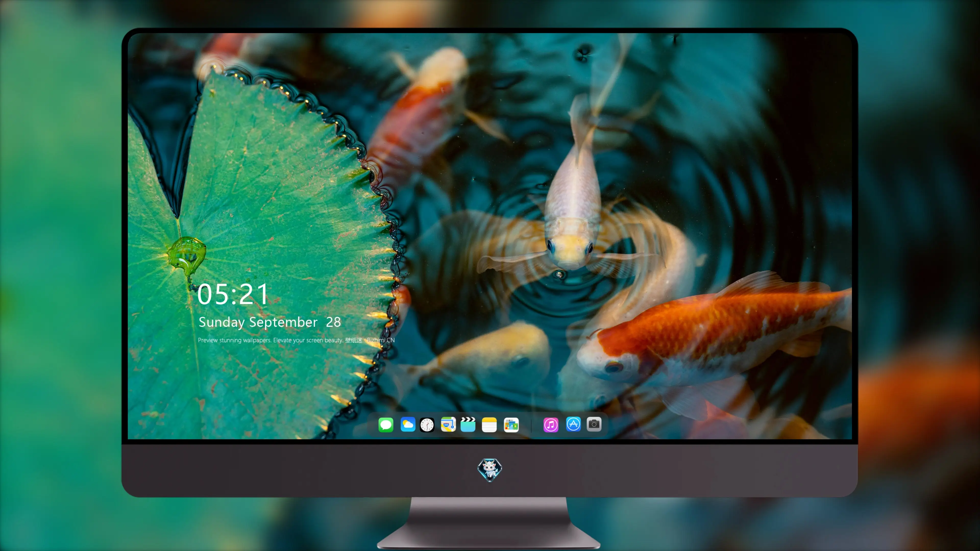Launch the Weather app from the dock
The image size is (980, 551).
point(408,424)
